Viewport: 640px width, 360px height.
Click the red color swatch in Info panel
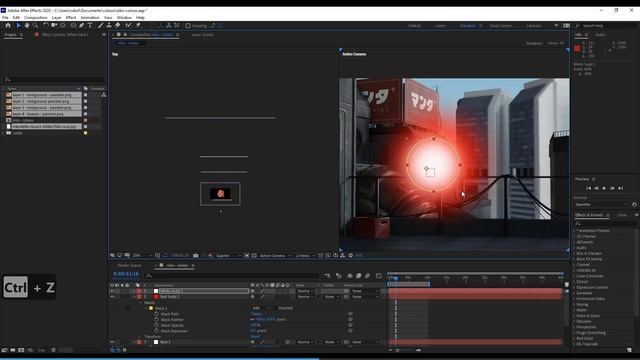point(577,49)
